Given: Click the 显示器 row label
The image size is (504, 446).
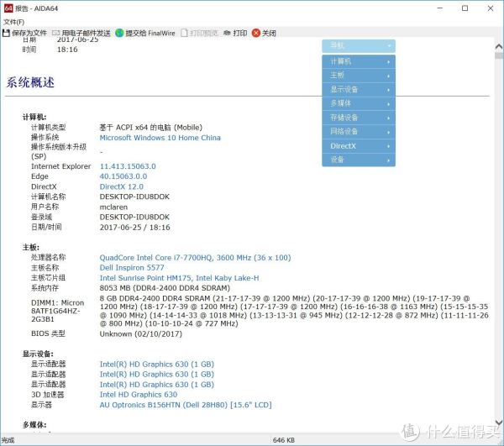Looking at the screenshot, I should click(x=41, y=405).
